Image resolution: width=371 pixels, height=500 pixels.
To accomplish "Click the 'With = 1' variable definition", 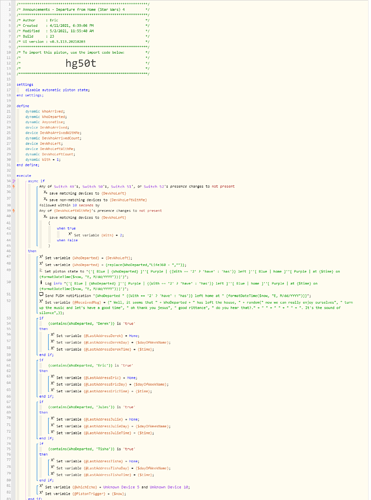I will [43, 159].
